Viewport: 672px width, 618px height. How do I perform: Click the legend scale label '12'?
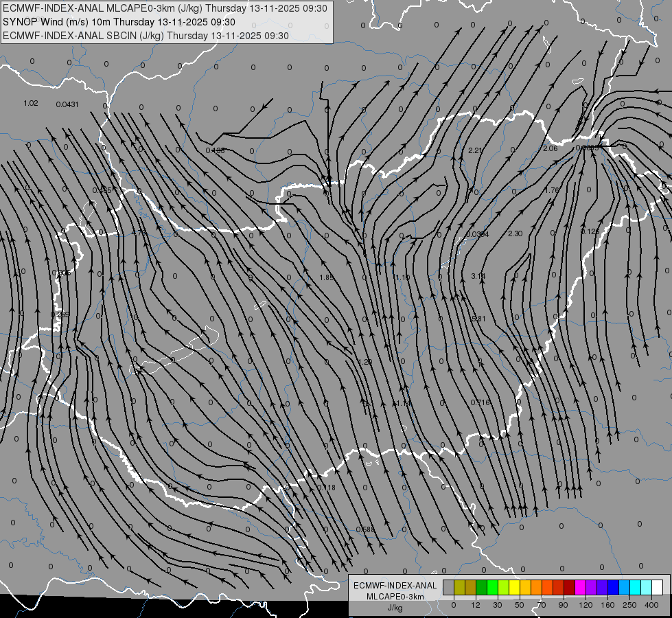[x=476, y=605]
